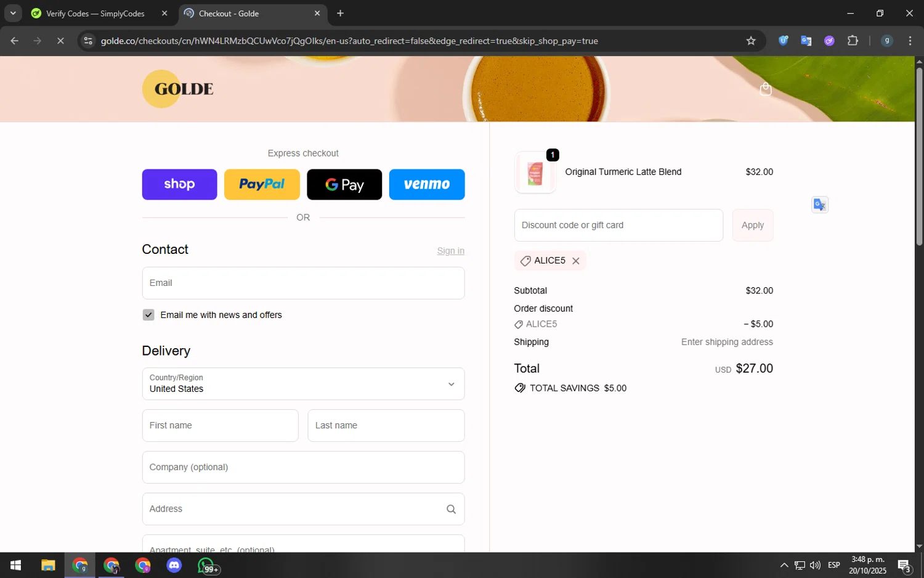This screenshot has width=924, height=578.
Task: Click the TOTAL SAVINGS $5.00 text
Action: point(578,388)
